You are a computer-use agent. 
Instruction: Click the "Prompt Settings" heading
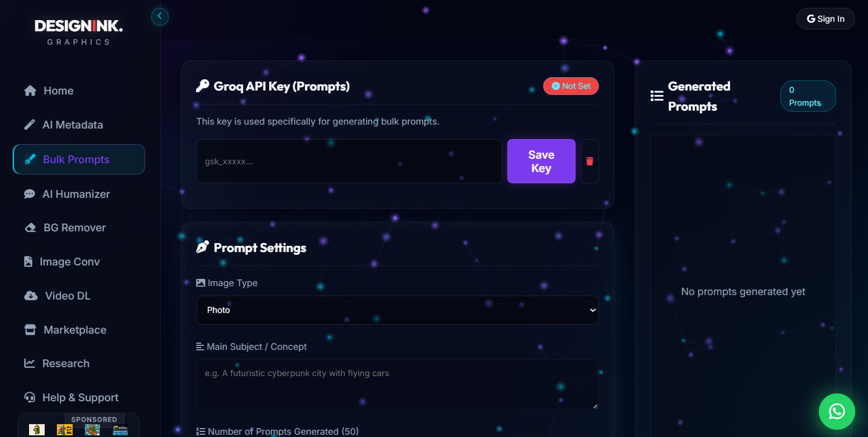260,248
